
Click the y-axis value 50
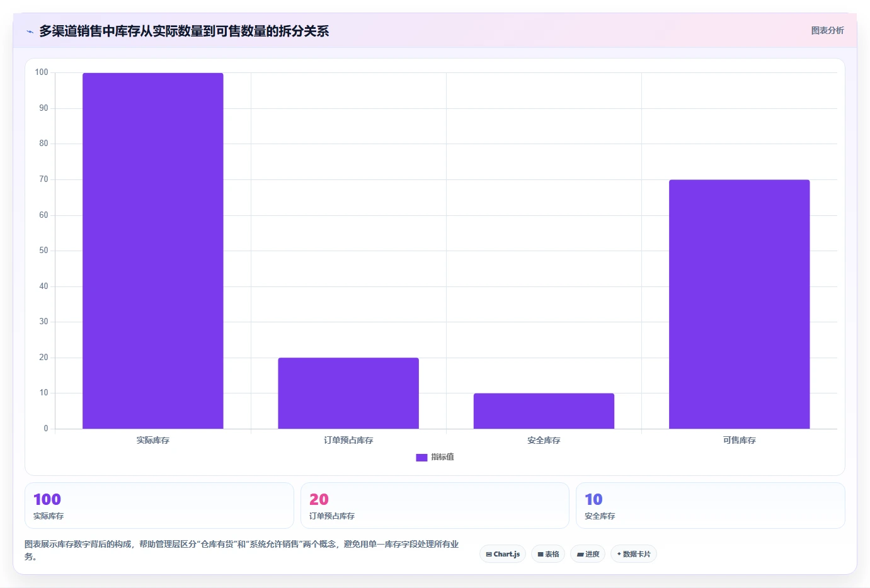coord(43,251)
